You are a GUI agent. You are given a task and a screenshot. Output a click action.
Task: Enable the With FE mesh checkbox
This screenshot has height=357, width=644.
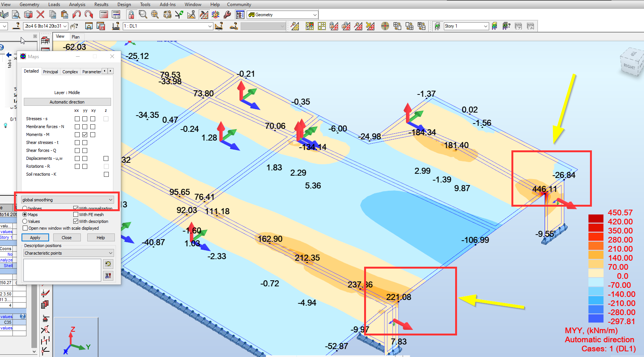click(x=76, y=215)
